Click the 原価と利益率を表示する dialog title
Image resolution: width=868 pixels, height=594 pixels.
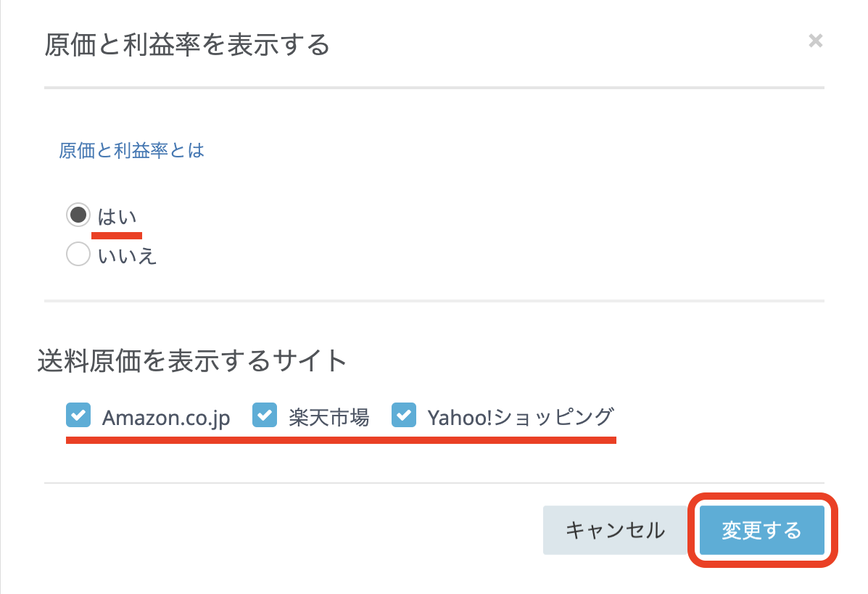coord(187,45)
